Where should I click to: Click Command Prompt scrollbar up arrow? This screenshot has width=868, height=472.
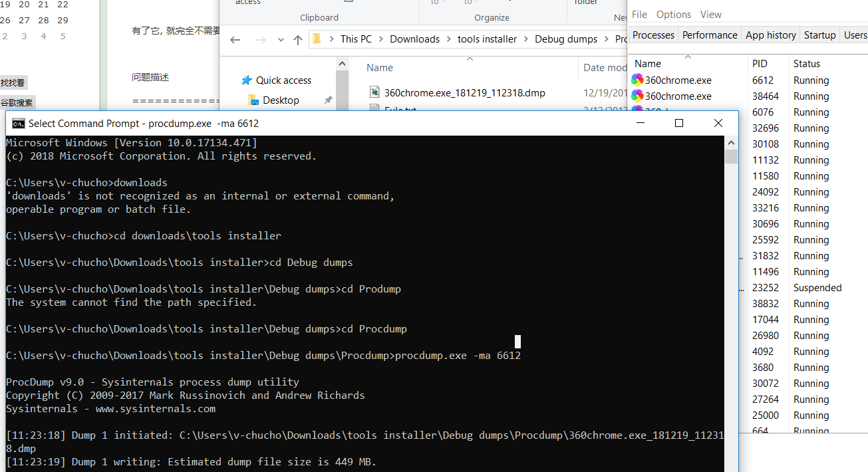coord(732,142)
